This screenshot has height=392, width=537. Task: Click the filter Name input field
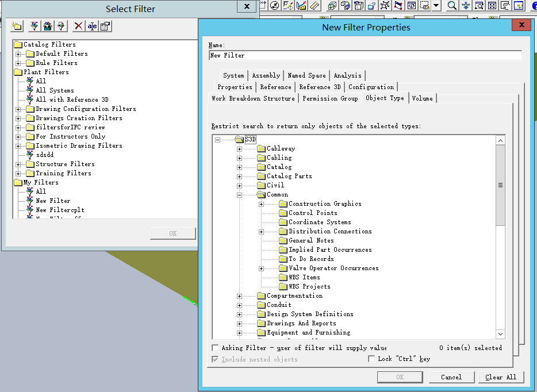tap(365, 55)
